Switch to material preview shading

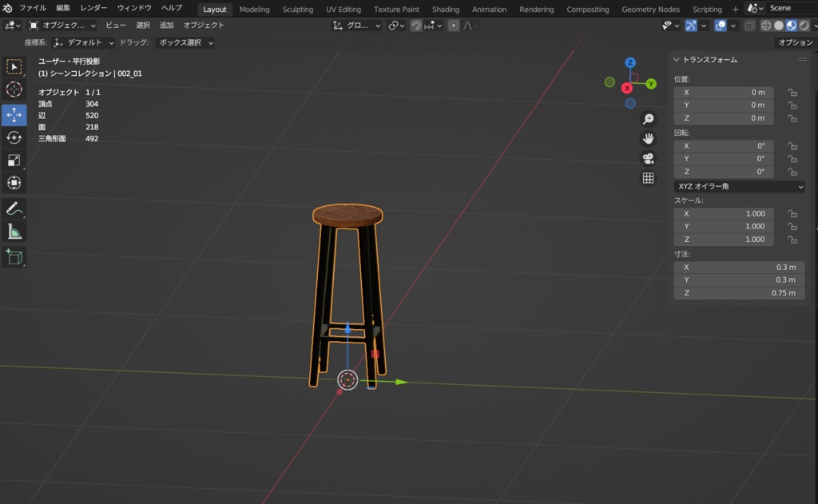click(792, 26)
